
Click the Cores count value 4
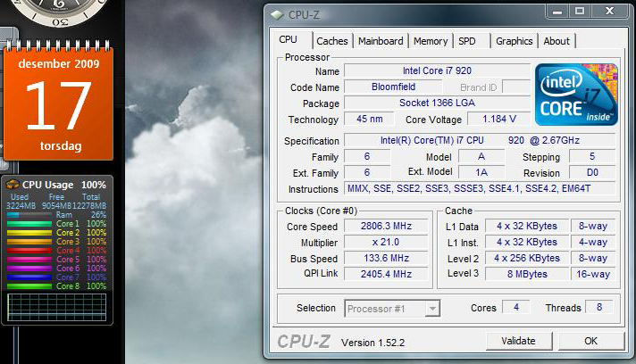pos(516,307)
